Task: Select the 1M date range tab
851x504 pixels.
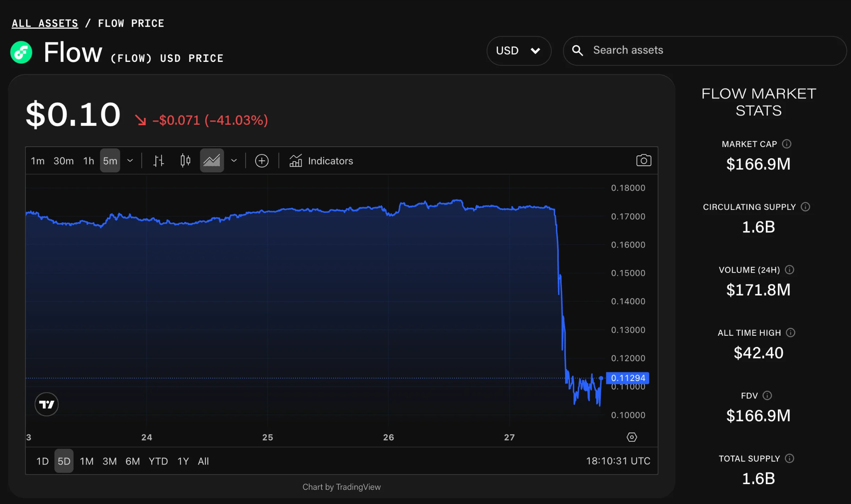Action: (x=86, y=461)
